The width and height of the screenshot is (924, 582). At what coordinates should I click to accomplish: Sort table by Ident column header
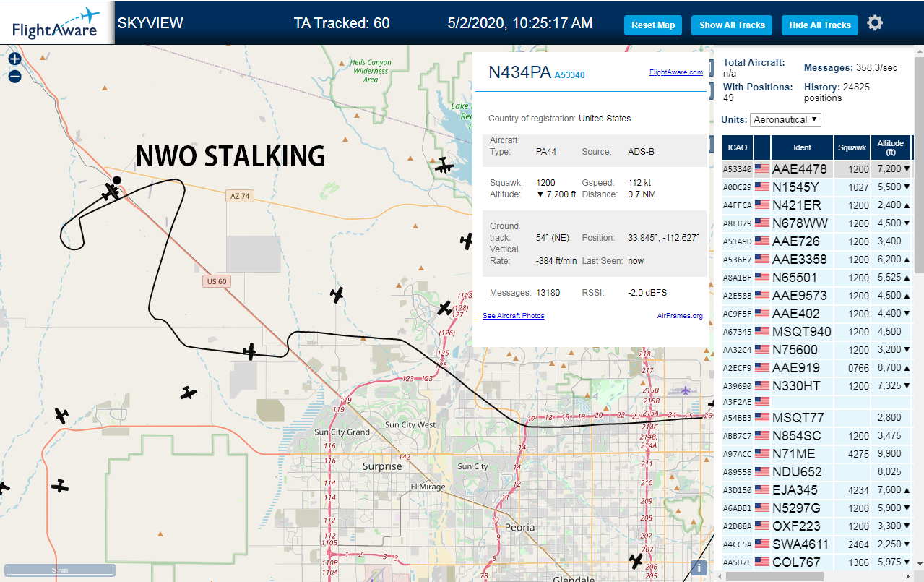[x=802, y=147]
